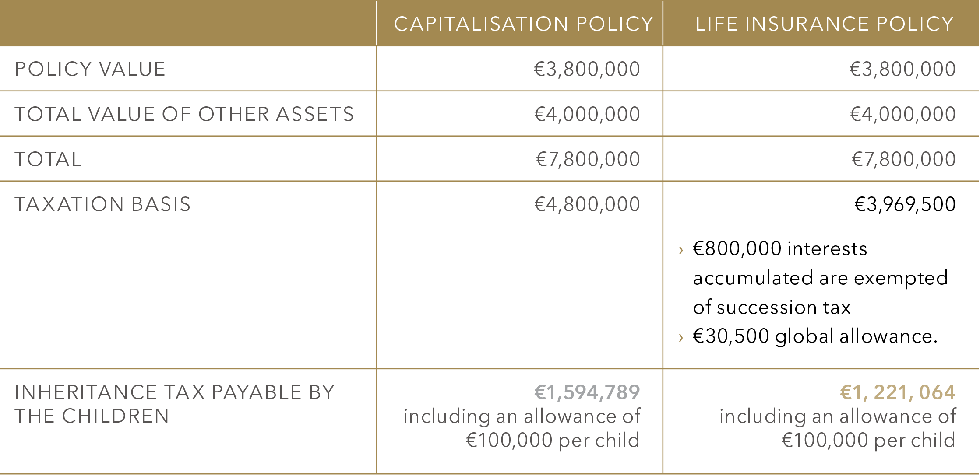Click Life Insurance Policy's €4,000,000 other assets

903,114
